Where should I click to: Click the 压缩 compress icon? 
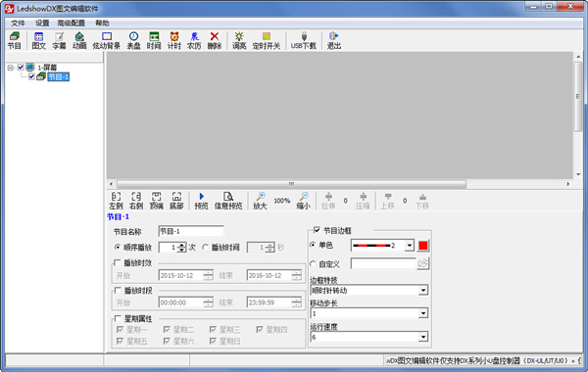pos(363,201)
